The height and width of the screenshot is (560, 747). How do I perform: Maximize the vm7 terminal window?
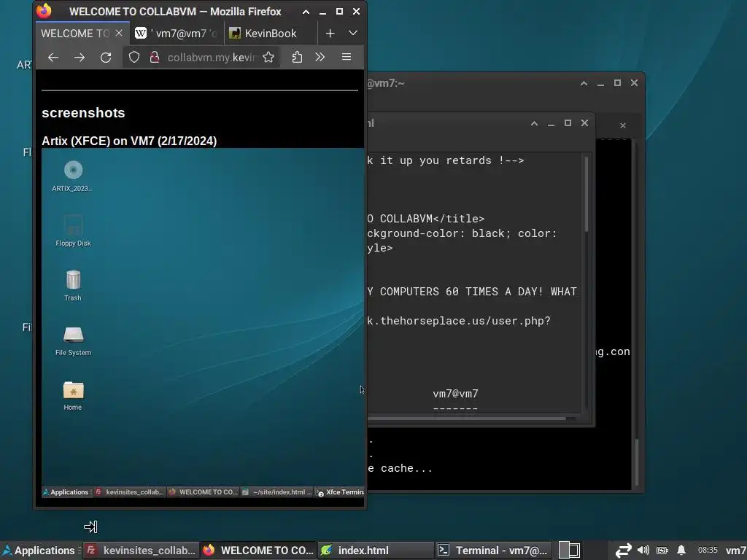[617, 83]
